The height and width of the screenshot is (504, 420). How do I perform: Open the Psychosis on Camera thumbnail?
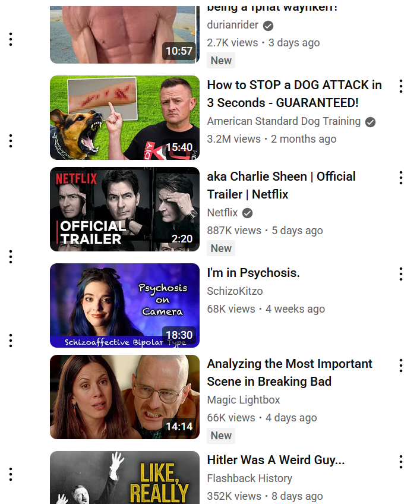[x=125, y=305]
